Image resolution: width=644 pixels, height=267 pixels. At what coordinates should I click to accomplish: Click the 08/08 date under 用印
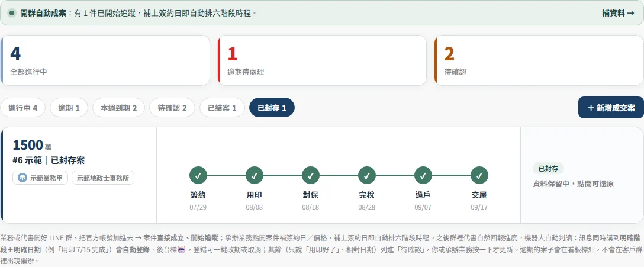255,207
